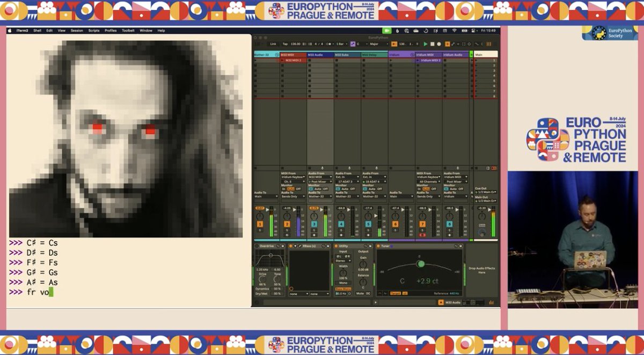Click the Stop button in Ableton transport
Viewport: 644px width, 355px height.
coord(432,44)
